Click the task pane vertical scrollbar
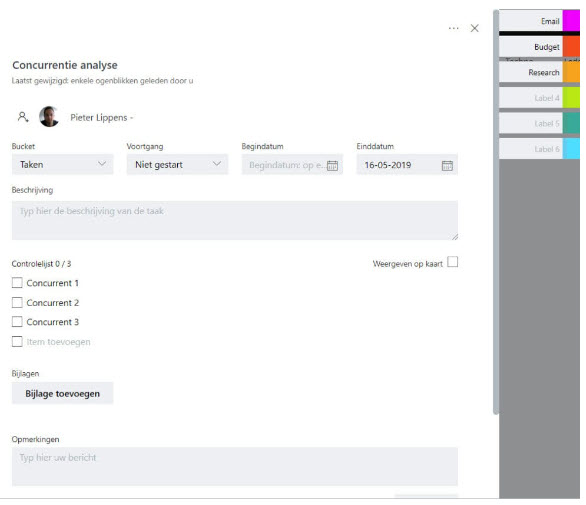The width and height of the screenshot is (586, 505). 496,212
